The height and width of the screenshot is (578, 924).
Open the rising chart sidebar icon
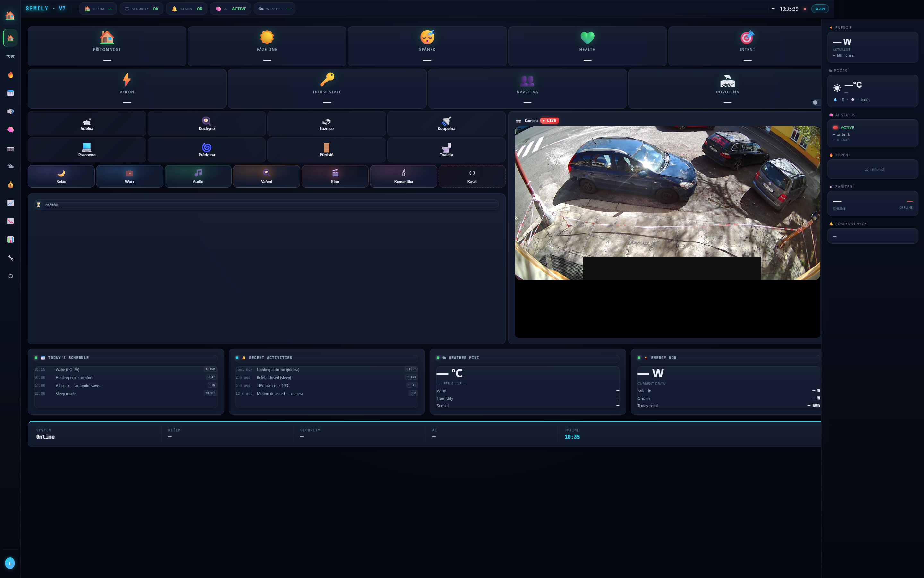tap(10, 203)
